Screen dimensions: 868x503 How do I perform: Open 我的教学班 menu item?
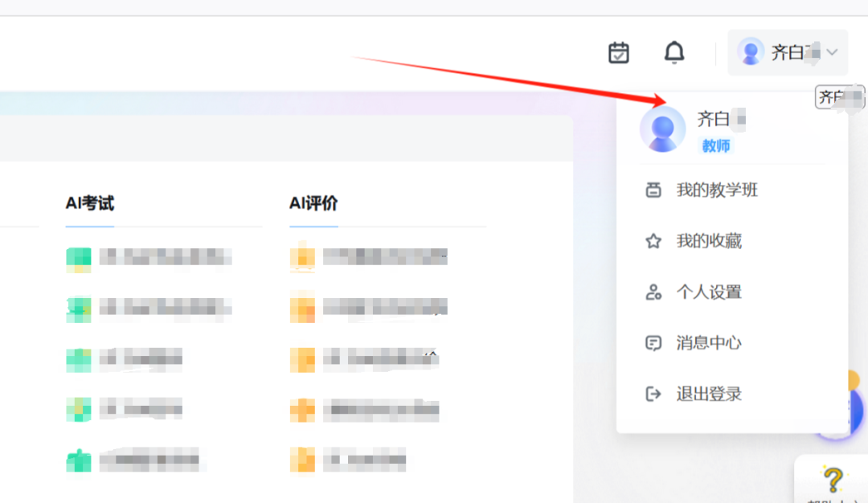click(732, 190)
